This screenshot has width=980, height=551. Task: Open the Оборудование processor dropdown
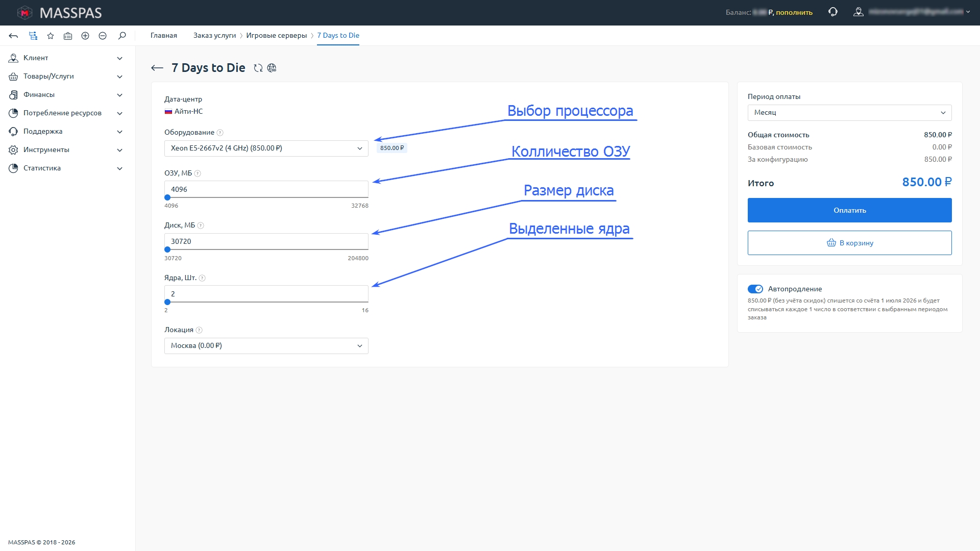pyautogui.click(x=266, y=148)
